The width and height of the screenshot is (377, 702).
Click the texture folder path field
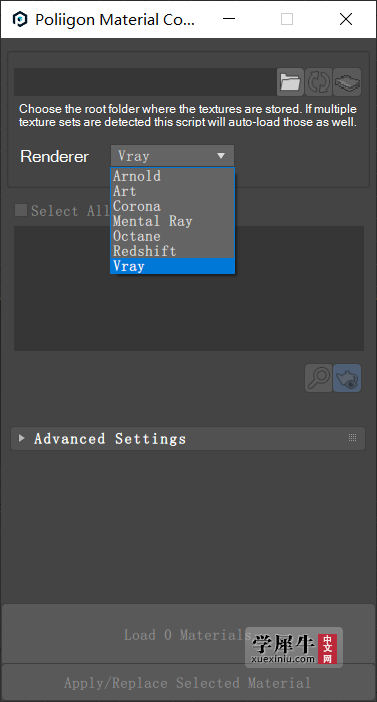point(145,82)
